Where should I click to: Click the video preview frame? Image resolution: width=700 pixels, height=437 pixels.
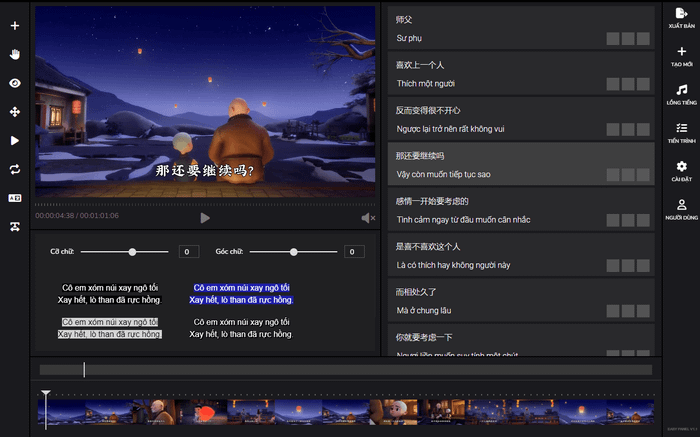click(205, 101)
